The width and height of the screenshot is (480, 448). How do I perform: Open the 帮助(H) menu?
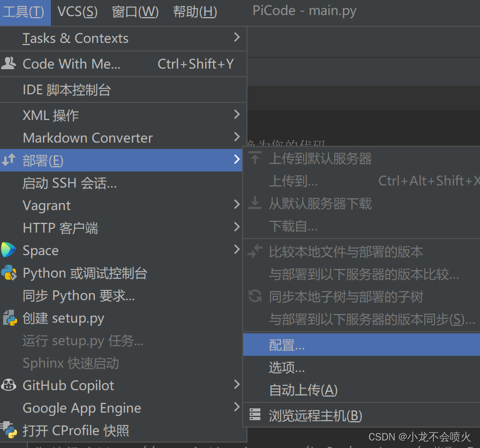(x=195, y=12)
